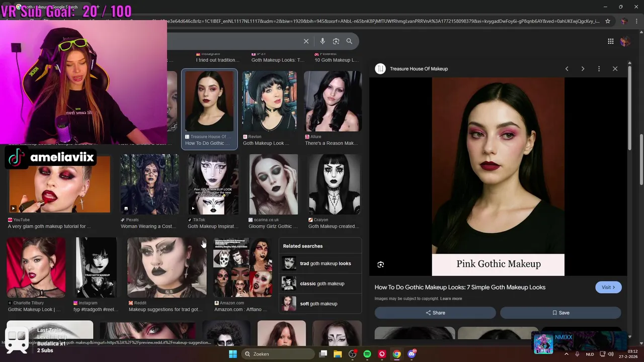Click the magnifier search submit icon

pos(349,41)
